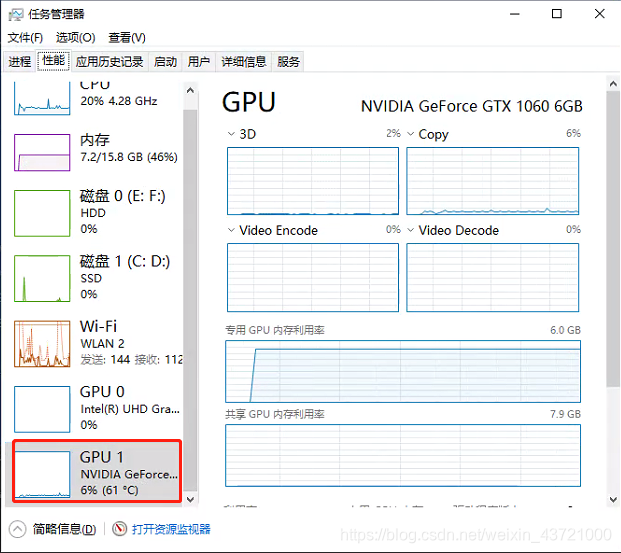This screenshot has width=621, height=553.
Task: Select the 内存 usage thumbnail
Action: tap(42, 153)
